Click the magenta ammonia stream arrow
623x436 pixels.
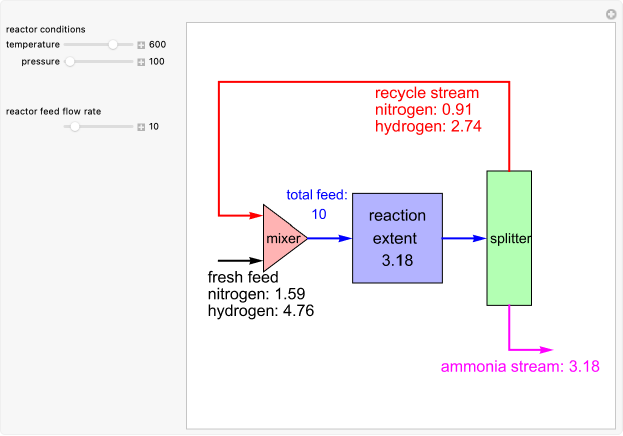click(x=530, y=350)
